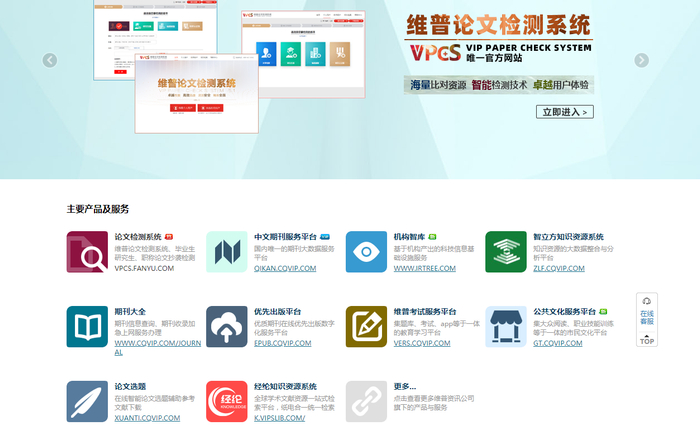700x440 pixels.
Task: Open the 公共文化服务平台 store icon
Action: (506, 327)
